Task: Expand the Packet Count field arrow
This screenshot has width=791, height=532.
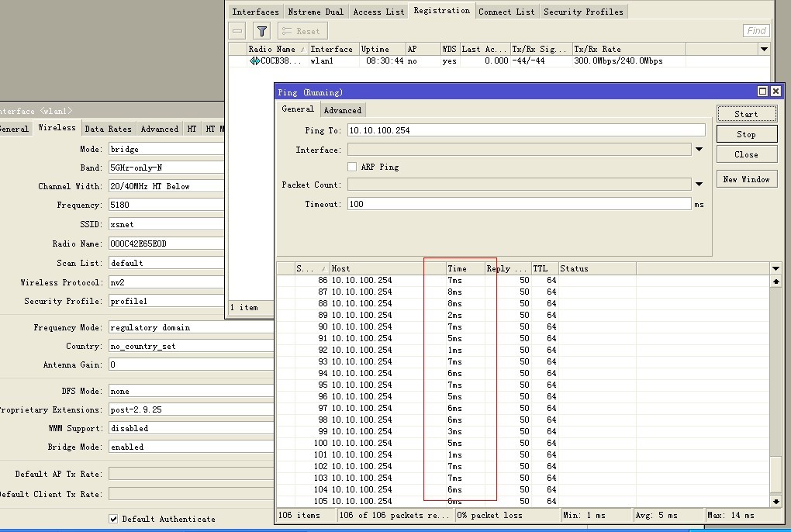Action: [x=699, y=185]
